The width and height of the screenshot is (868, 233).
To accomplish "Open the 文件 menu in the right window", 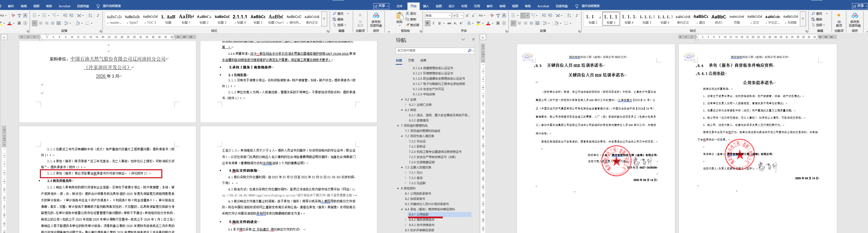I will click(399, 6).
